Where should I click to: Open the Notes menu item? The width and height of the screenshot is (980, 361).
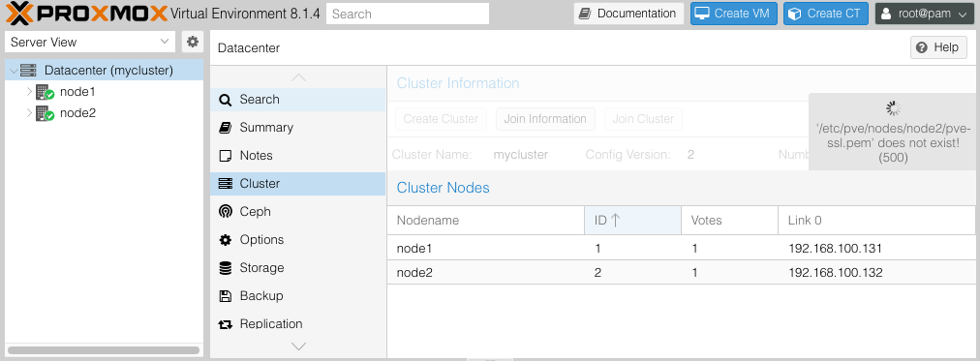pyautogui.click(x=297, y=156)
